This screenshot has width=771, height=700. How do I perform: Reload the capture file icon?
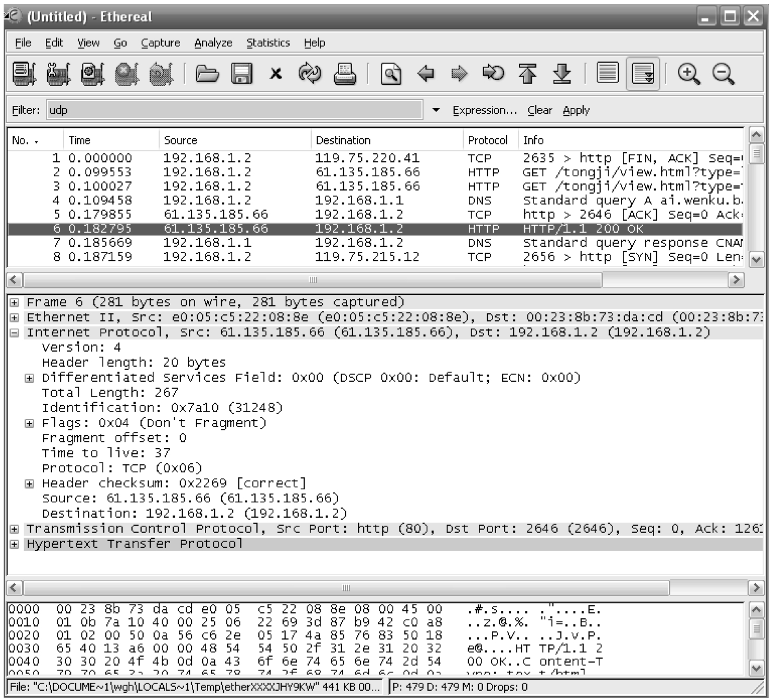coord(310,74)
